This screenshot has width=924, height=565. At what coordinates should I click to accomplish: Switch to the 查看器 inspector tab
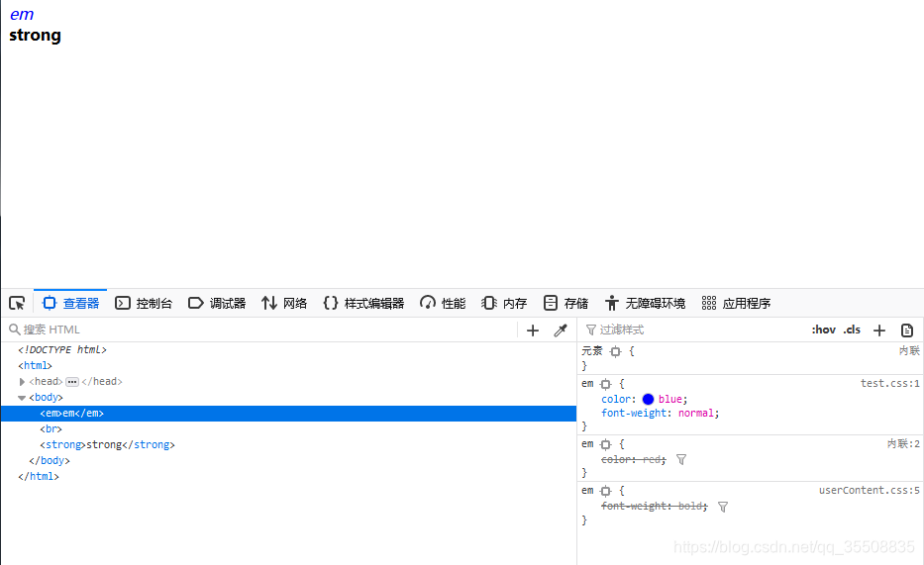click(70, 303)
